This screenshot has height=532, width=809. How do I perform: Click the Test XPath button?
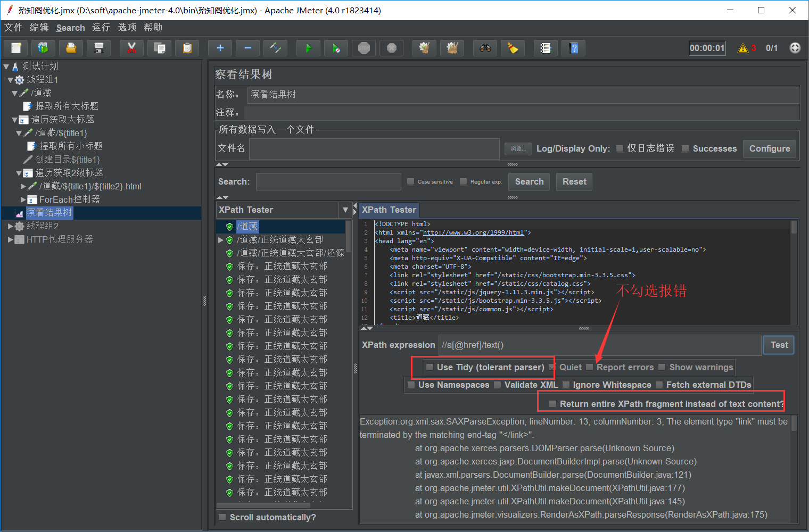(x=779, y=345)
